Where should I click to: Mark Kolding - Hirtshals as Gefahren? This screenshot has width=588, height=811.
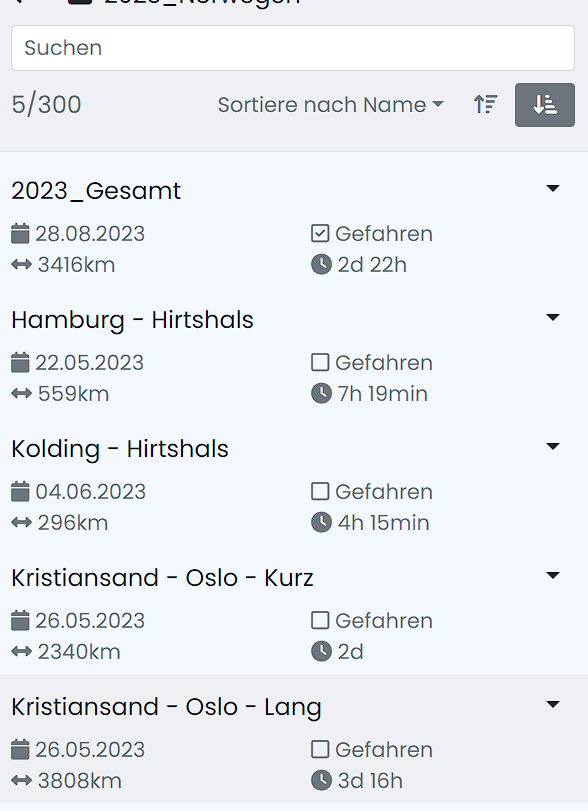click(x=320, y=491)
